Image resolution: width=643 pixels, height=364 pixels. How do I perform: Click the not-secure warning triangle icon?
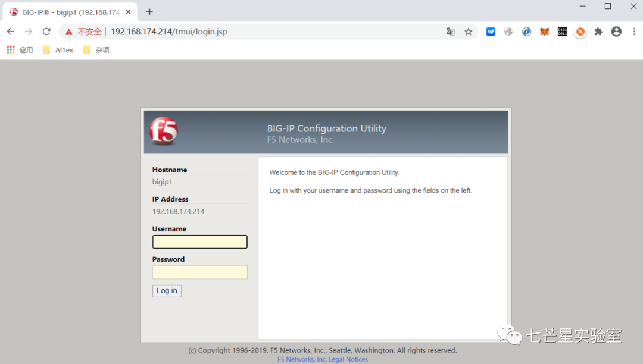click(69, 32)
